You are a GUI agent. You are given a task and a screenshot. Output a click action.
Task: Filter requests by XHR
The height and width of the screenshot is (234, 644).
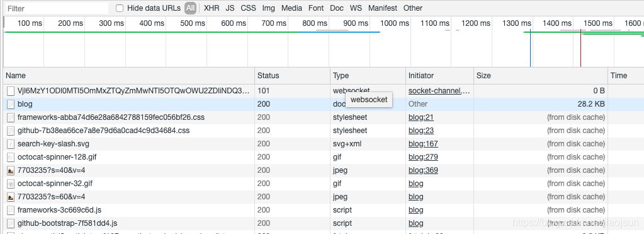212,8
